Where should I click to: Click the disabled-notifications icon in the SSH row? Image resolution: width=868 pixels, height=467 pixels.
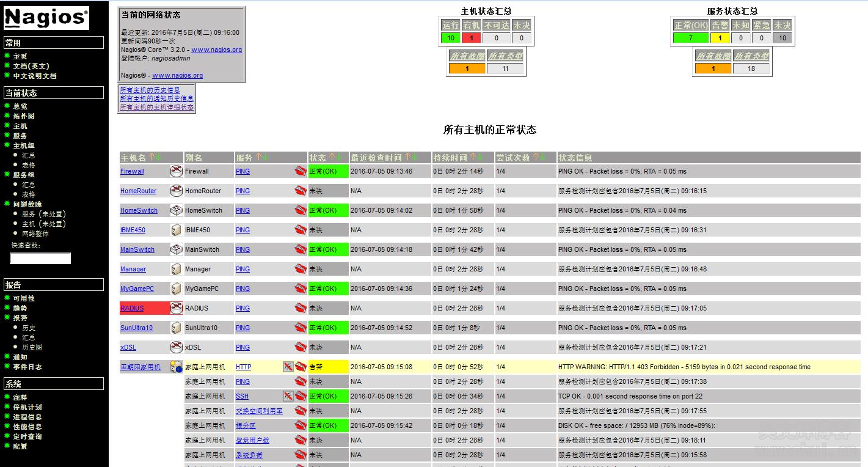(x=288, y=396)
